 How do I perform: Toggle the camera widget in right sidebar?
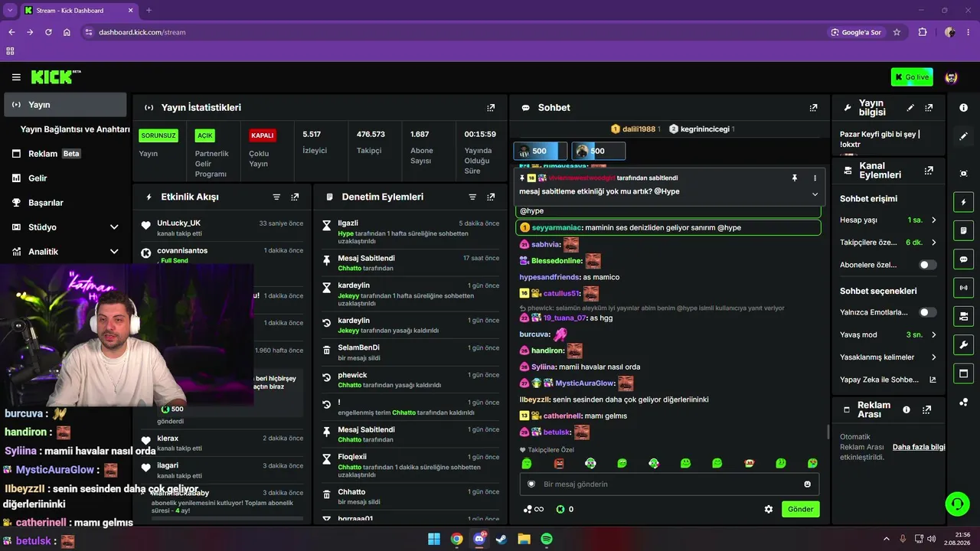(x=963, y=316)
